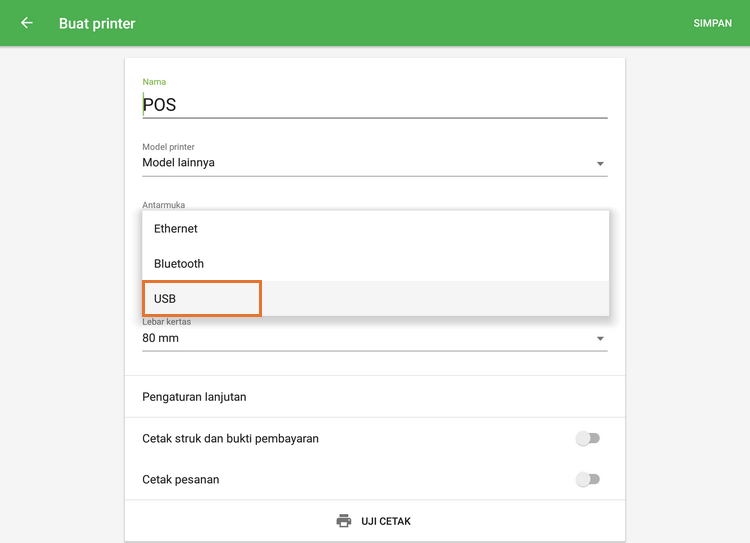Click the UJI CETAK text button

386,521
